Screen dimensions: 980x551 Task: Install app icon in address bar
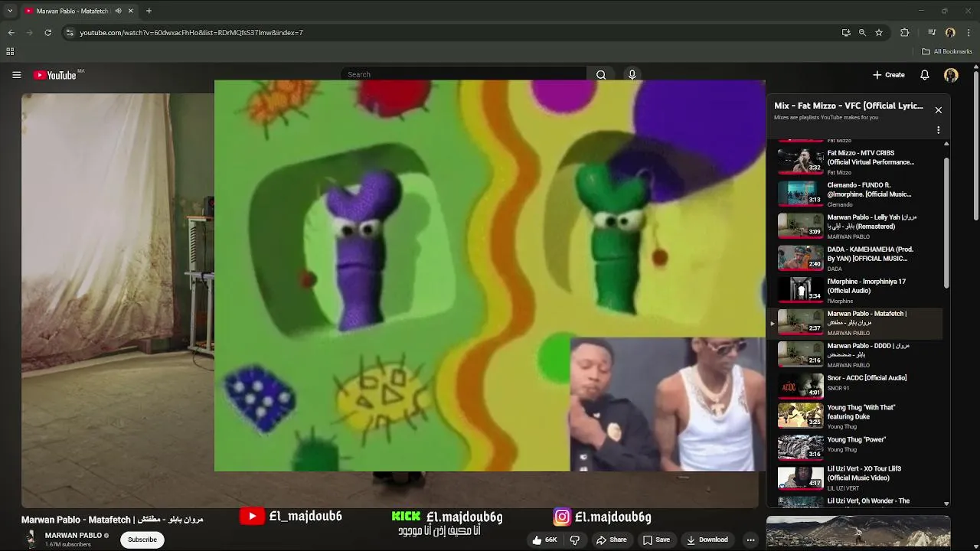[x=846, y=33]
